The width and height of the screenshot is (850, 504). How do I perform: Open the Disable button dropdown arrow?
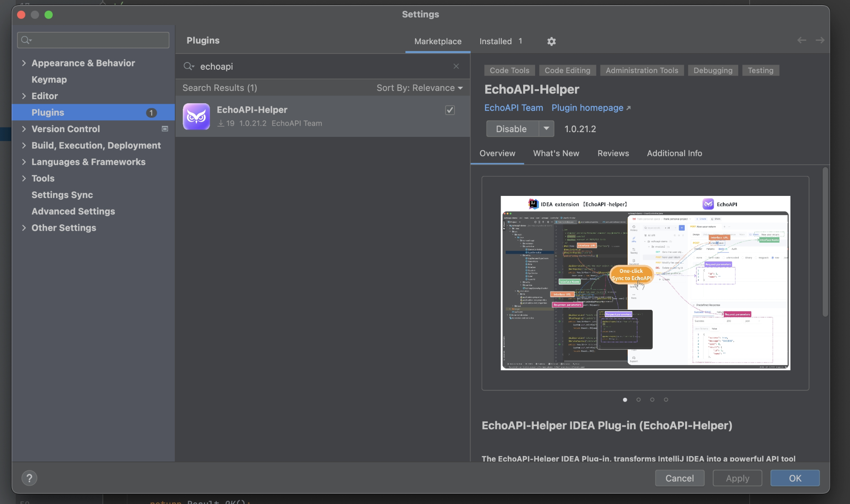[547, 129]
